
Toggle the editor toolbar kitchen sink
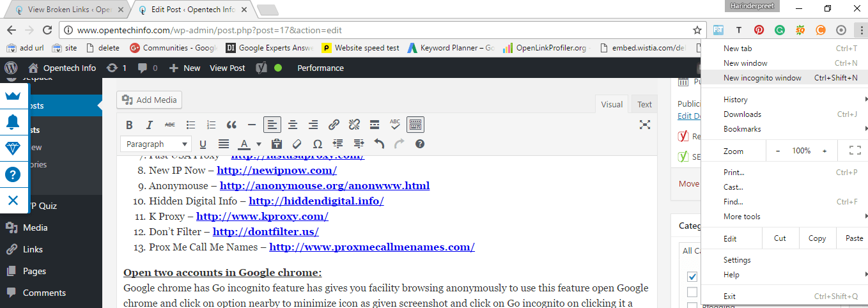[x=415, y=125]
